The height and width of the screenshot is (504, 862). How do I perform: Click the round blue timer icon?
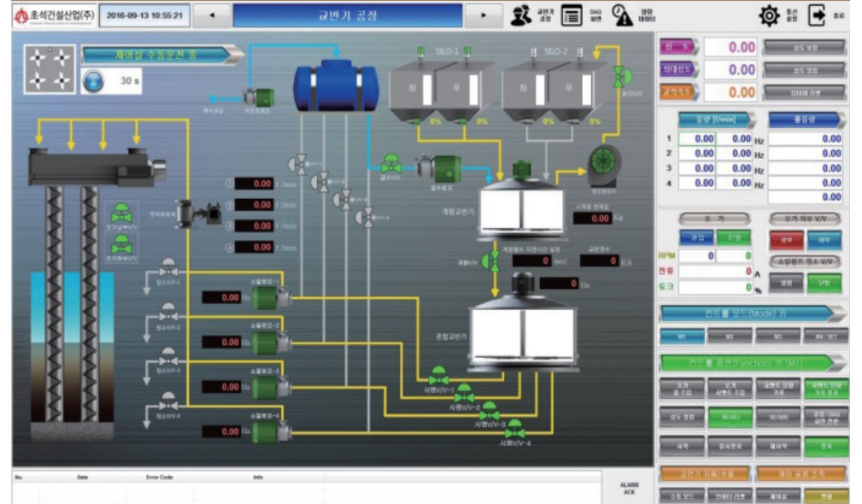[x=94, y=80]
